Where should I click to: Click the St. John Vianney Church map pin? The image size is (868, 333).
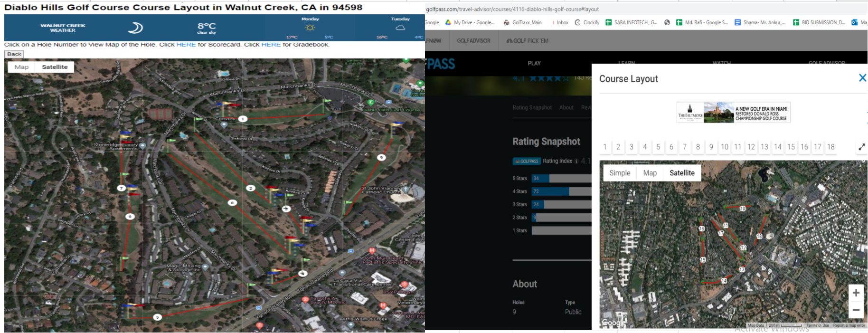406,189
